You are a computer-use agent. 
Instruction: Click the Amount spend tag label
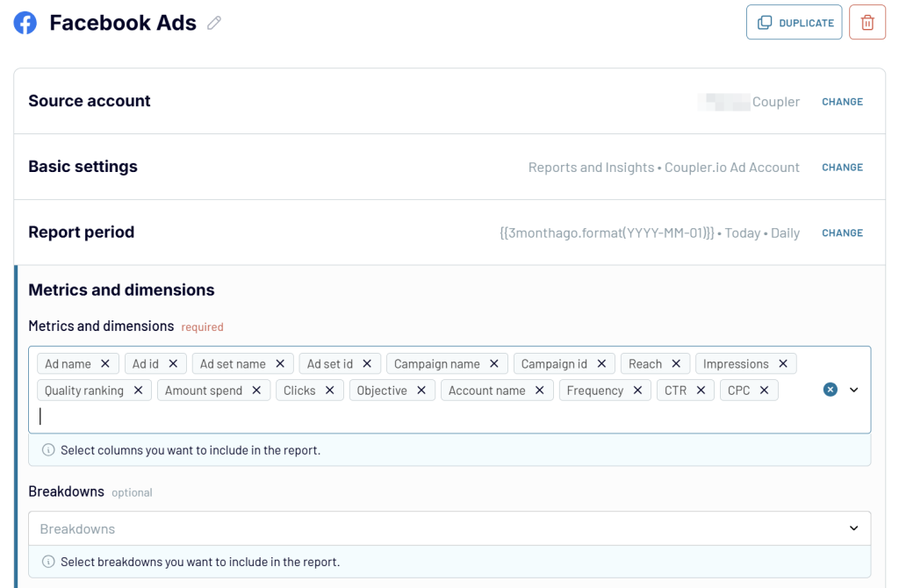click(x=204, y=391)
